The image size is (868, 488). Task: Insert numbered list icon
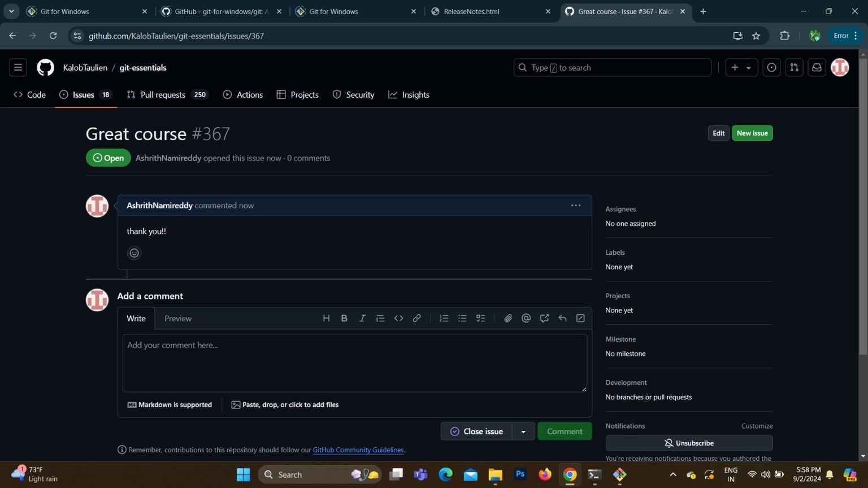(444, 319)
